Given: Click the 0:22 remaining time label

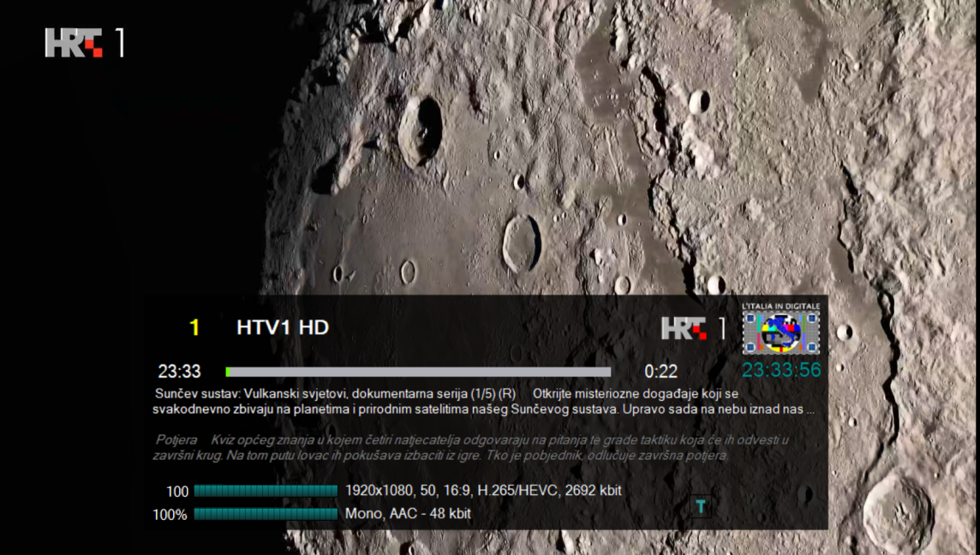Looking at the screenshot, I should 660,372.
